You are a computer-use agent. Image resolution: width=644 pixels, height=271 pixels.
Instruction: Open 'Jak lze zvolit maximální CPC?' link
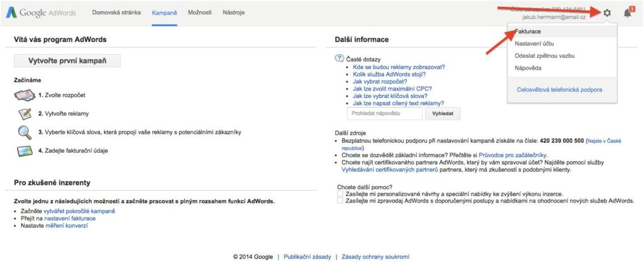click(x=392, y=89)
